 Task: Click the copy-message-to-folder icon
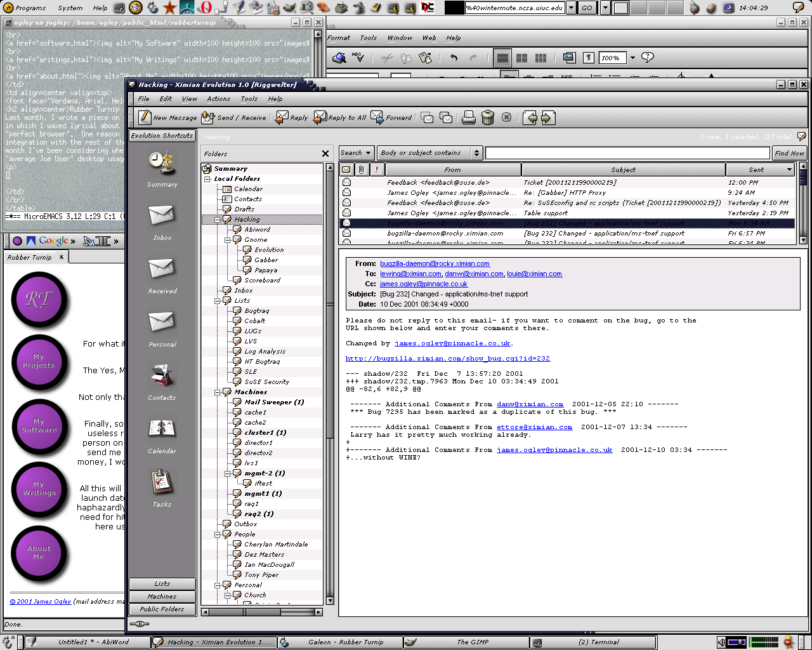coord(447,117)
